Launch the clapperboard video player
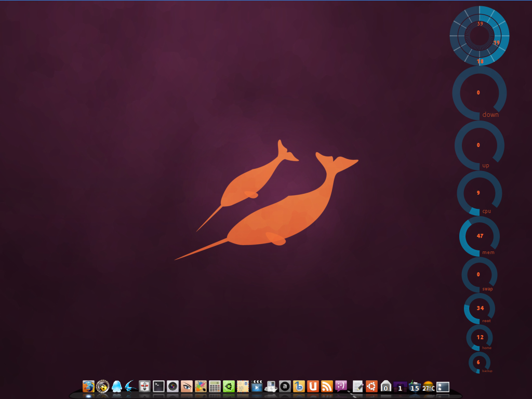The width and height of the screenshot is (532, 399). [257, 386]
